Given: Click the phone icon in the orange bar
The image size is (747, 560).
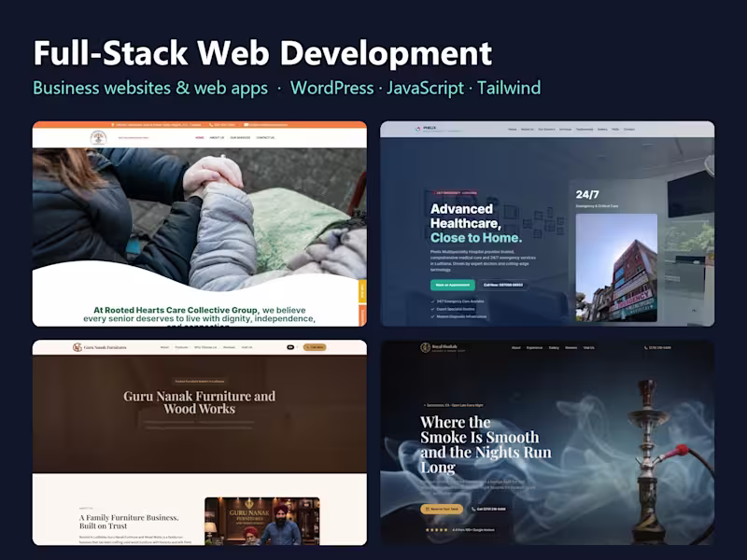Looking at the screenshot, I should click(211, 125).
